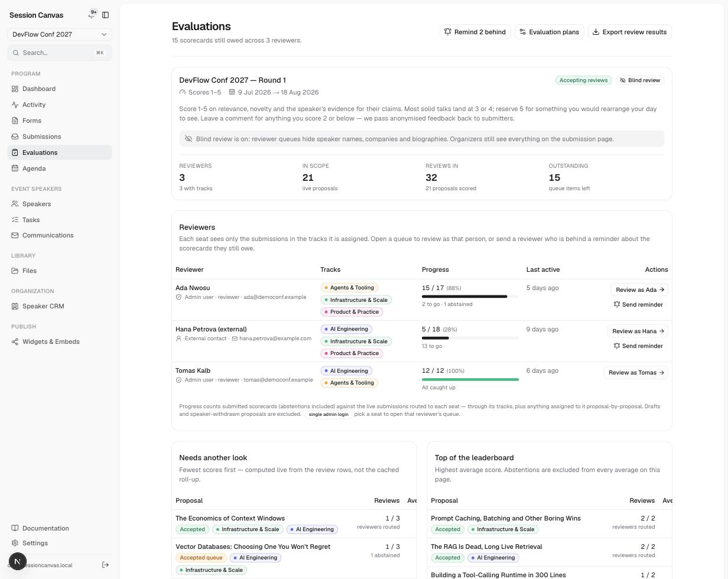Click the log out icon at sidebar bottom
This screenshot has width=728, height=579.
pos(105,565)
